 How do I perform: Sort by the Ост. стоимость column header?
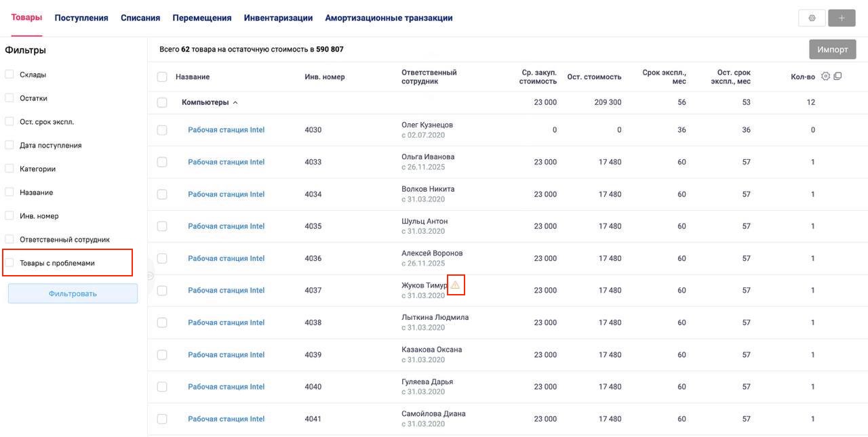(x=594, y=77)
